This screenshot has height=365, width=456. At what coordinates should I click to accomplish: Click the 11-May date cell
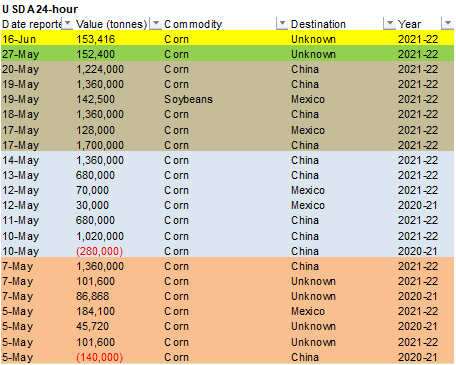click(21, 220)
